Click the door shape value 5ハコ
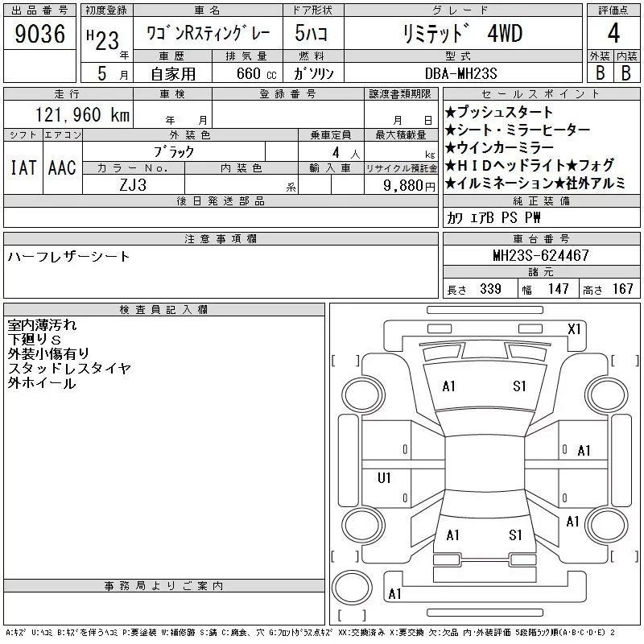Viewport: 644px width, 644px height. click(x=312, y=33)
